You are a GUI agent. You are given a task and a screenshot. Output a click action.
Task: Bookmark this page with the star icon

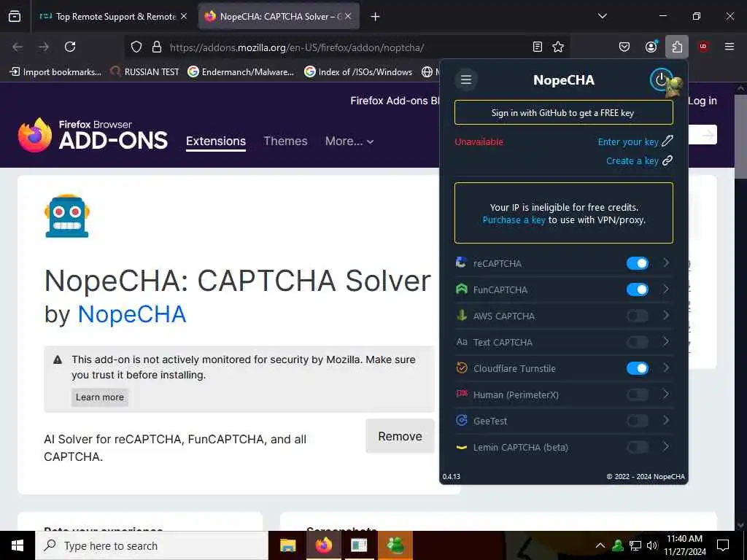pyautogui.click(x=558, y=47)
